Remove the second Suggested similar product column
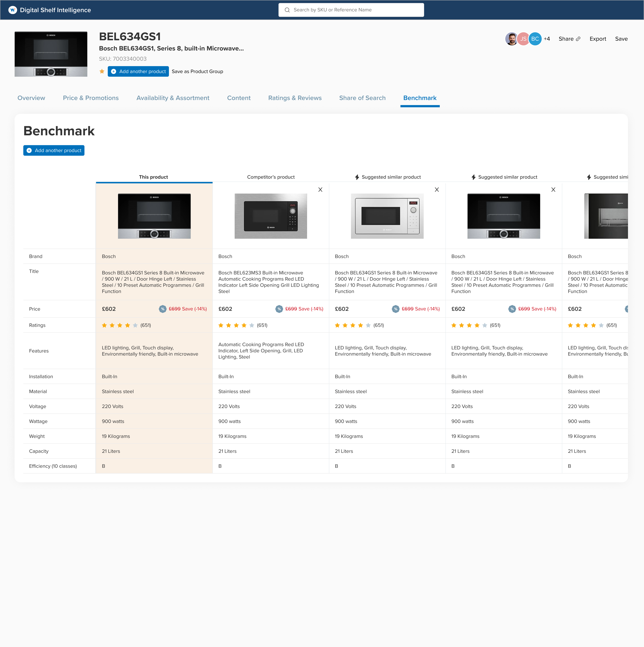 553,190
